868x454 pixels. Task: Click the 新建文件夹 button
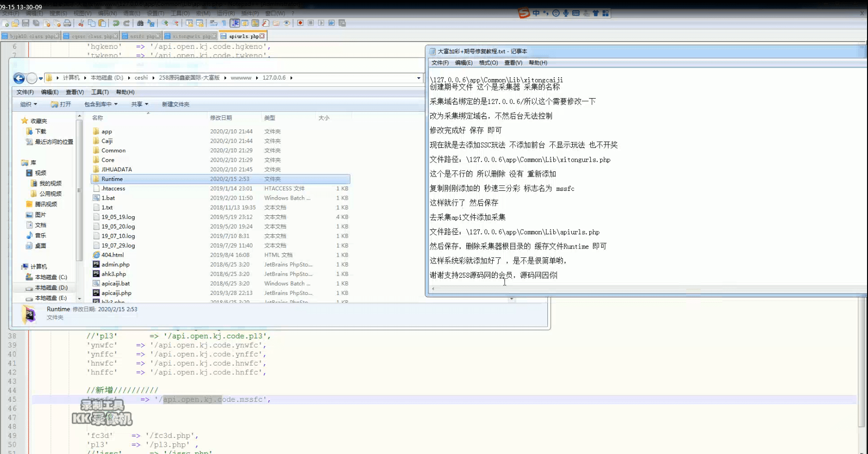(176, 104)
